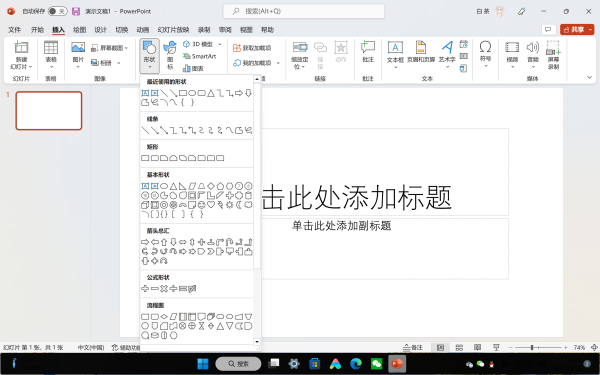This screenshot has width=600, height=375.
Task: Select the multiplication sign in Equation Shapes
Action: click(164, 289)
